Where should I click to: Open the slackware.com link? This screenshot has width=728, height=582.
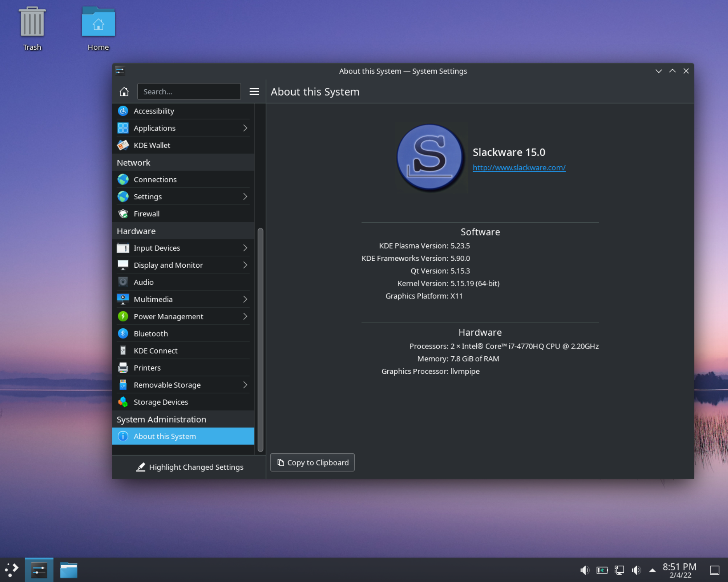tap(519, 167)
